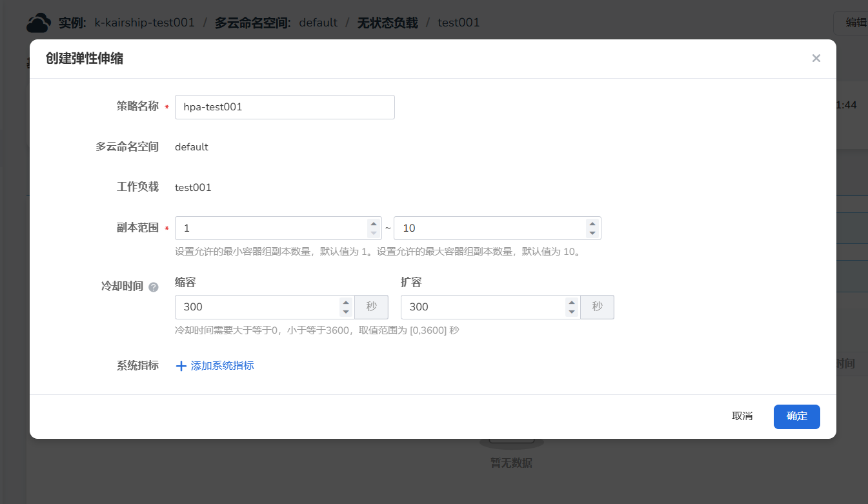
Task: Increase the minimum replica count by one
Action: [373, 224]
